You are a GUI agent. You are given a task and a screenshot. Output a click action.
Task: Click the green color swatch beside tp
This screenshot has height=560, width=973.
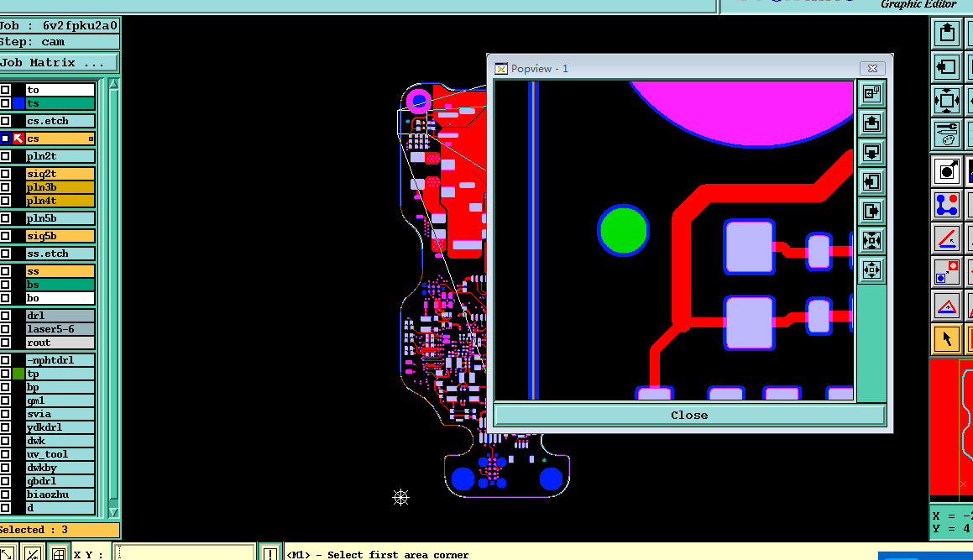18,374
